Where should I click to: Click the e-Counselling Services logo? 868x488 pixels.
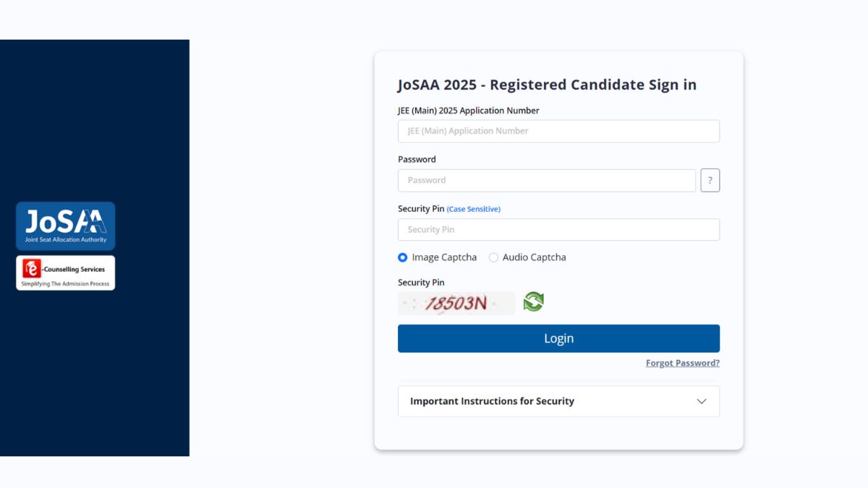coord(66,273)
